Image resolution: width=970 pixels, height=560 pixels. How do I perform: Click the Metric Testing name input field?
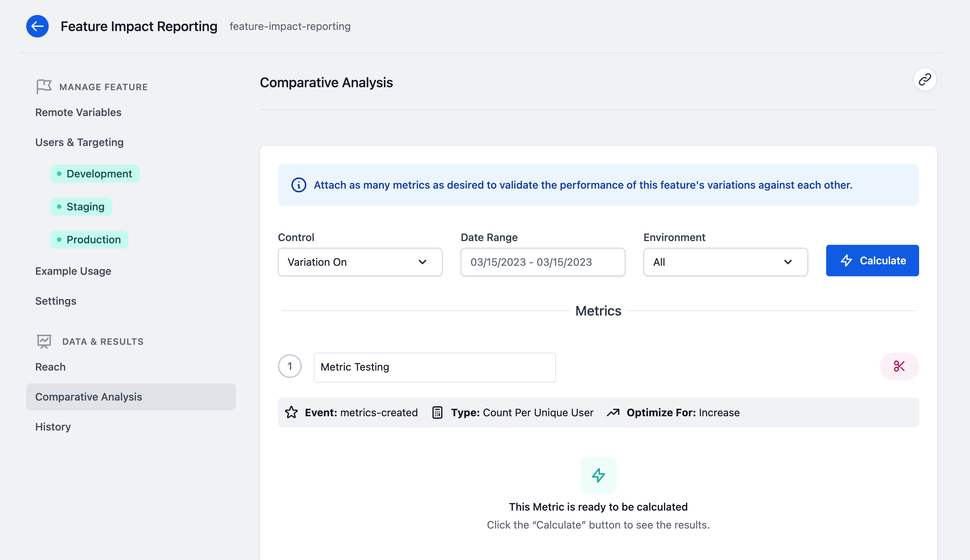[434, 367]
